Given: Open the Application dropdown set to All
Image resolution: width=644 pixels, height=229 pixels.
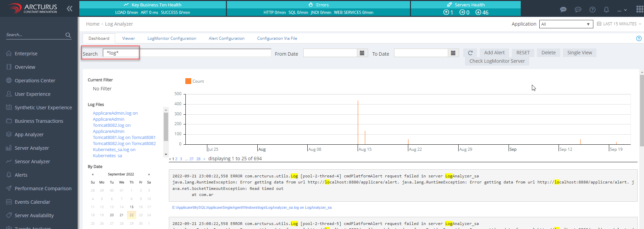Looking at the screenshot, I should tap(566, 24).
